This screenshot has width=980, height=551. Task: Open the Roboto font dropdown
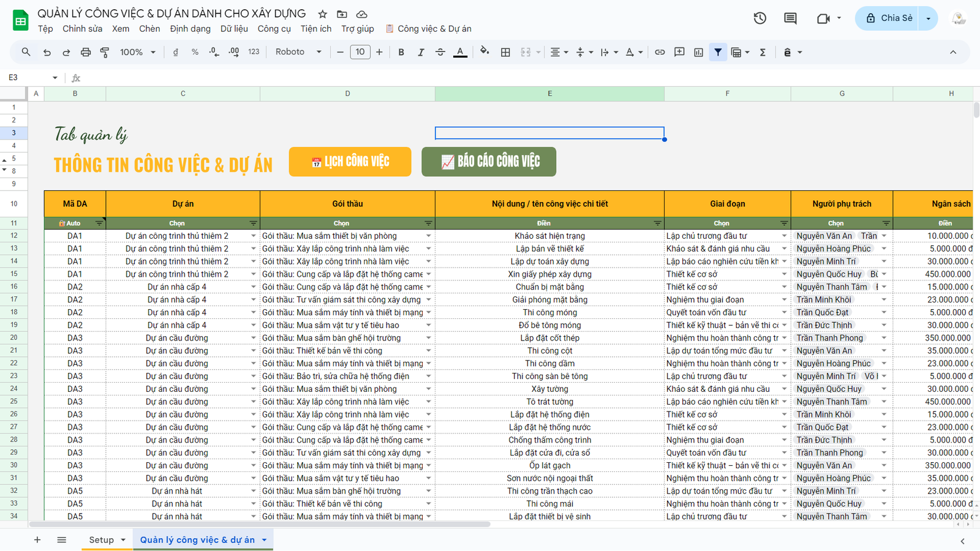299,53
